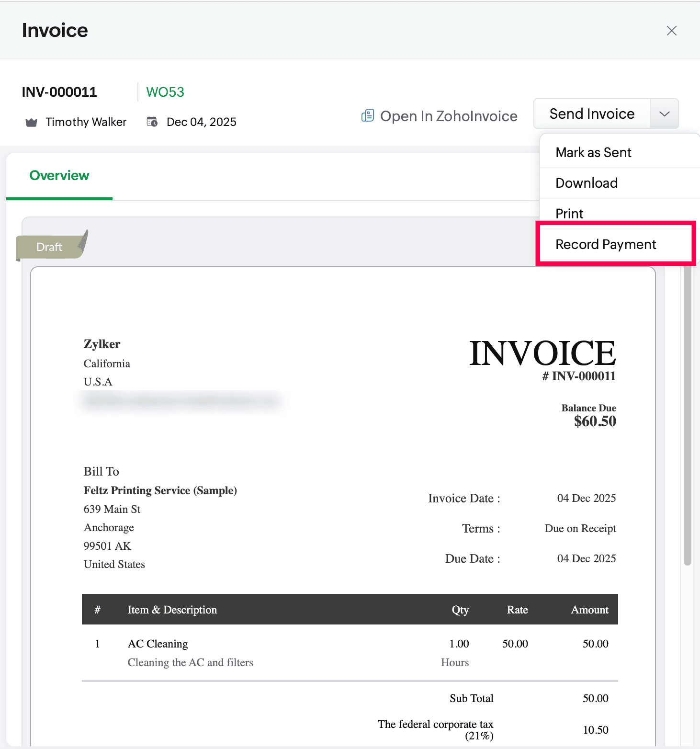Switch to the Overview tab

click(59, 176)
